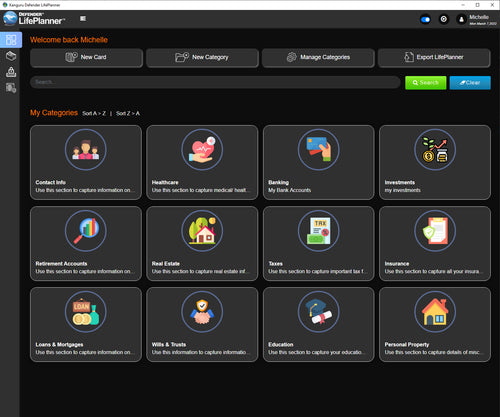This screenshot has height=417, width=500.
Task: Open the Loans & Mortgages category icon
Action: point(86,312)
